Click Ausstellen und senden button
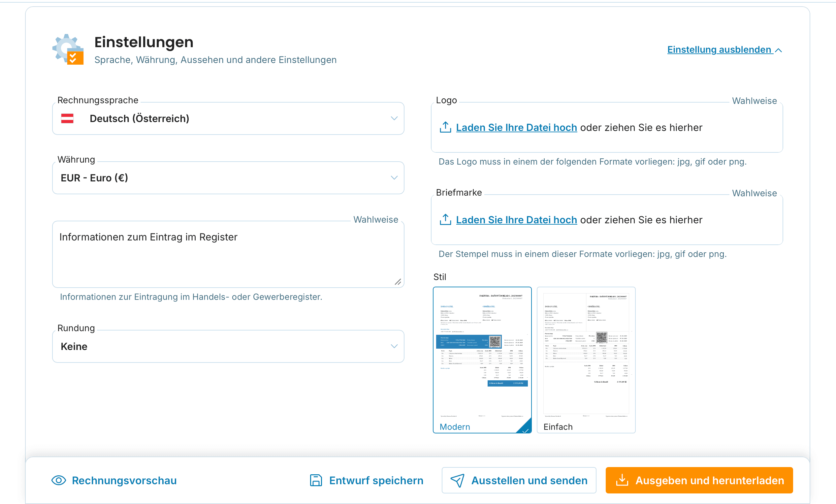This screenshot has height=504, width=836. click(x=519, y=480)
